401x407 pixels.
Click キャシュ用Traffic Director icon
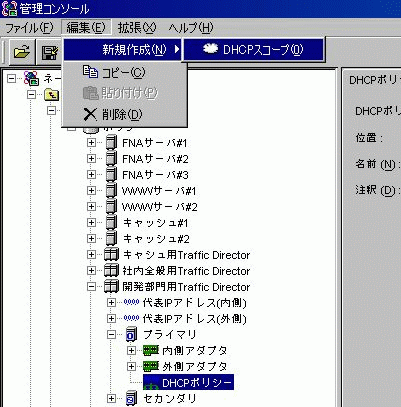(x=111, y=255)
